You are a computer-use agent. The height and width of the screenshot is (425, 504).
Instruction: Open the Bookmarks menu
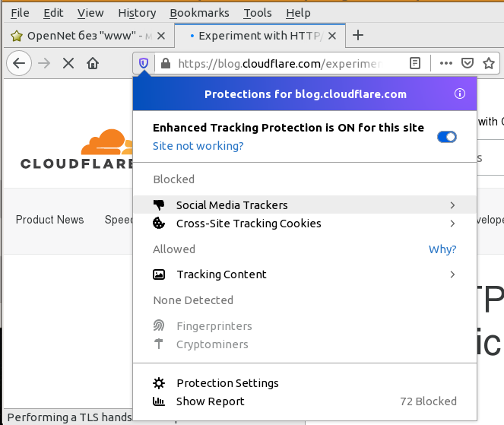pyautogui.click(x=199, y=13)
